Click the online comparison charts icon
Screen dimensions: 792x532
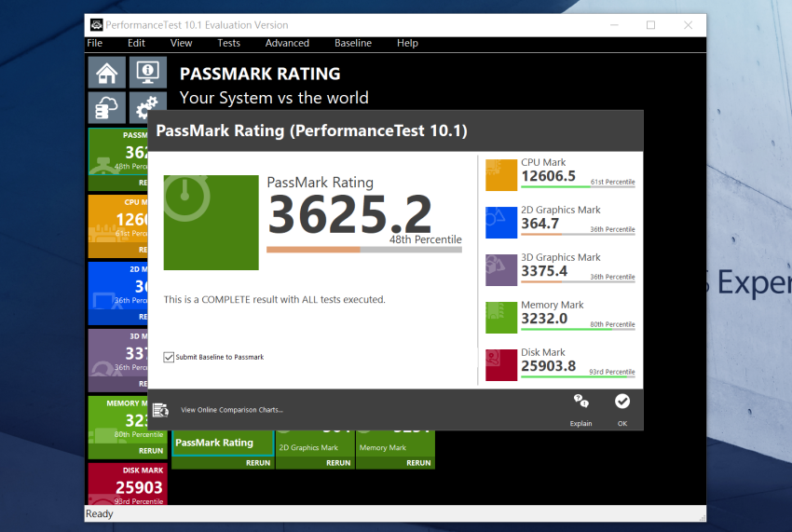(x=160, y=410)
